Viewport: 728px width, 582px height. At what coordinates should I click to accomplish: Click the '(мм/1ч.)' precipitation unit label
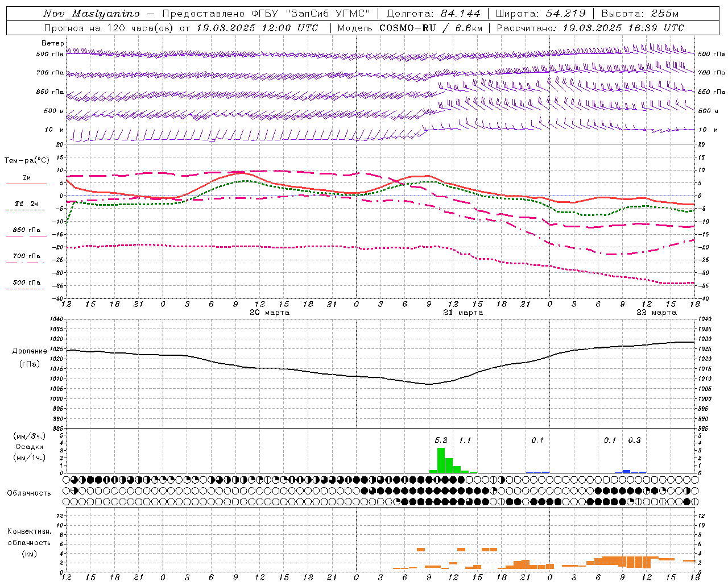[x=30, y=458]
